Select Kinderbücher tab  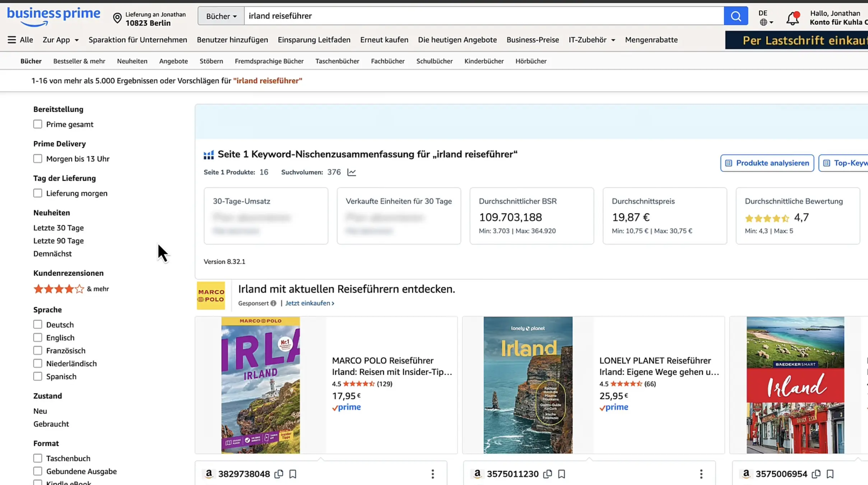484,61
